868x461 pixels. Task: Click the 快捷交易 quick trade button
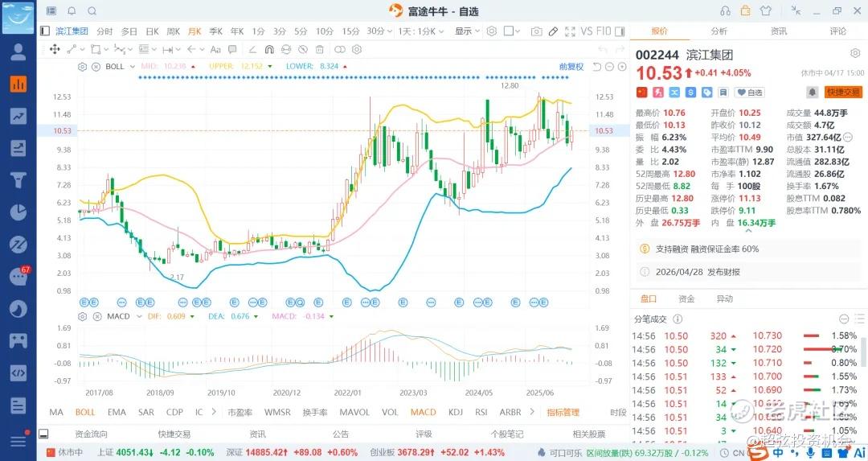coord(842,93)
